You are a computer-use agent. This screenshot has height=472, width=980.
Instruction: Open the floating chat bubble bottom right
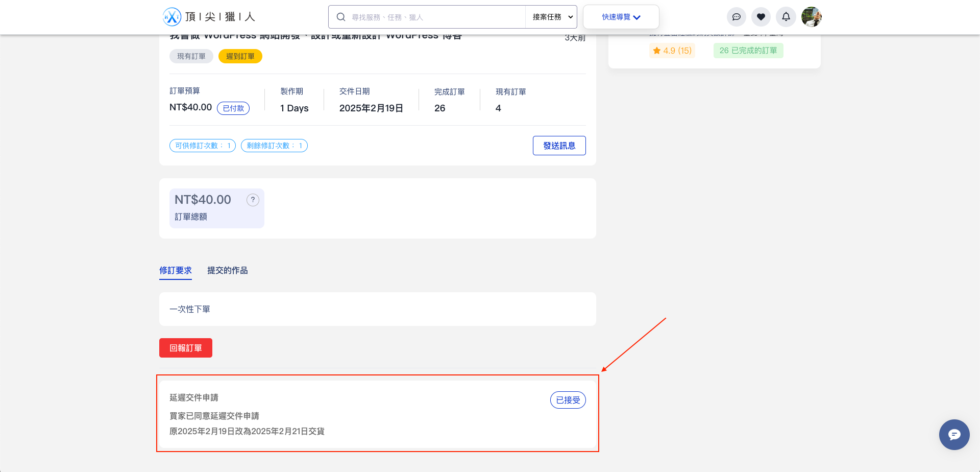click(954, 434)
